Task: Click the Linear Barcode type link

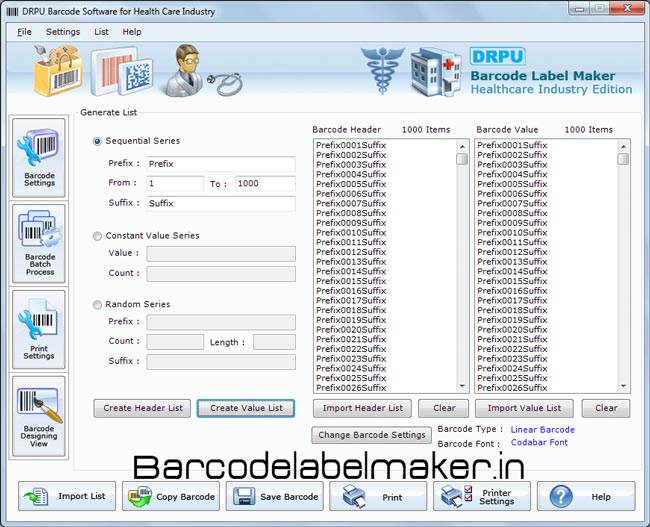Action: [x=542, y=430]
